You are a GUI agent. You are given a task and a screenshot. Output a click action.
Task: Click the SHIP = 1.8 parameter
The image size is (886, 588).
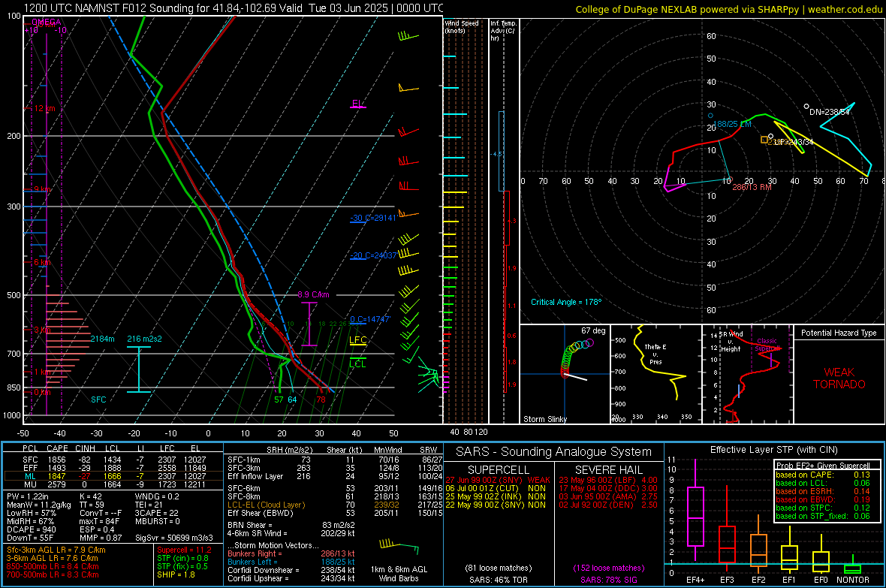click(x=176, y=574)
